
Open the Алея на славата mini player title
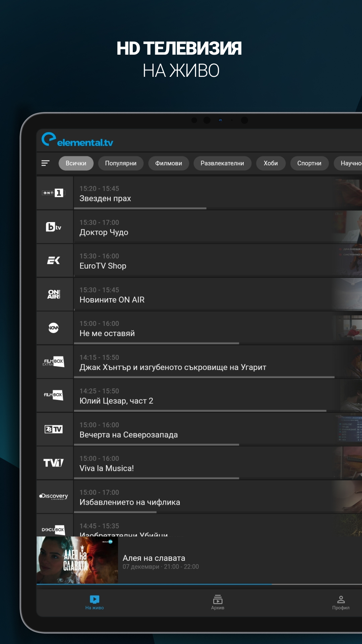[x=154, y=558]
